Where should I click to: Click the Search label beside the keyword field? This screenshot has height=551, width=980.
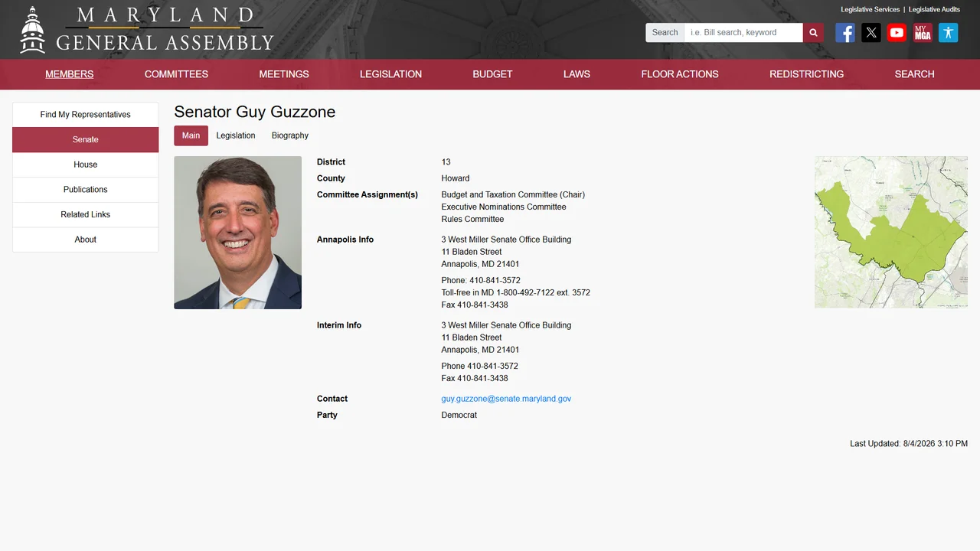coord(665,32)
